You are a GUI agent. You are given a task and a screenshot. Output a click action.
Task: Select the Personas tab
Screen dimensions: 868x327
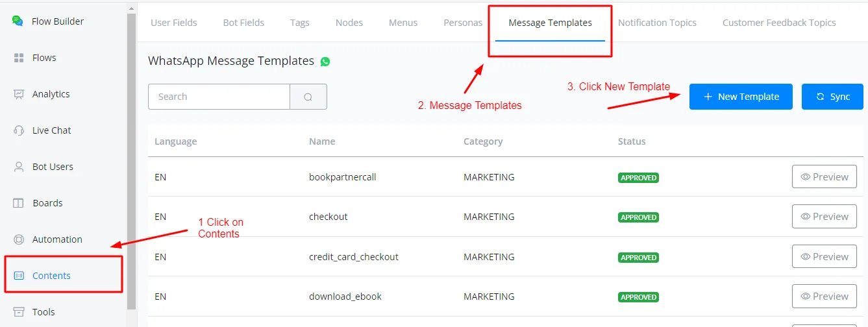tap(463, 22)
